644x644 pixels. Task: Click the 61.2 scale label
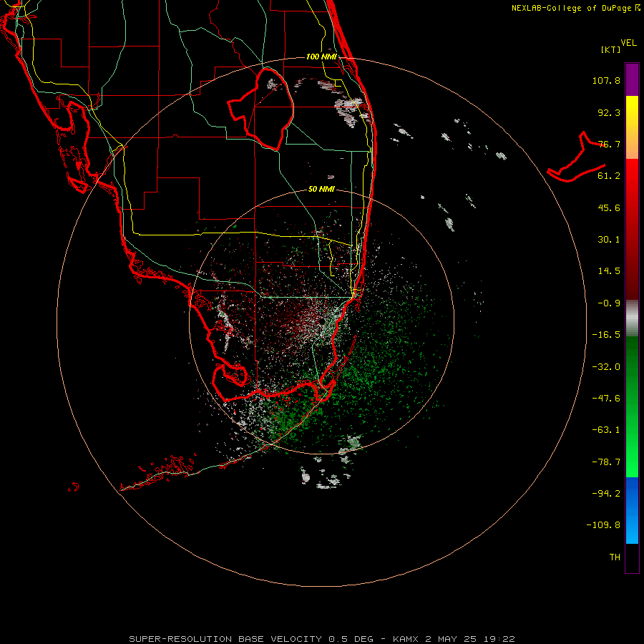click(609, 176)
